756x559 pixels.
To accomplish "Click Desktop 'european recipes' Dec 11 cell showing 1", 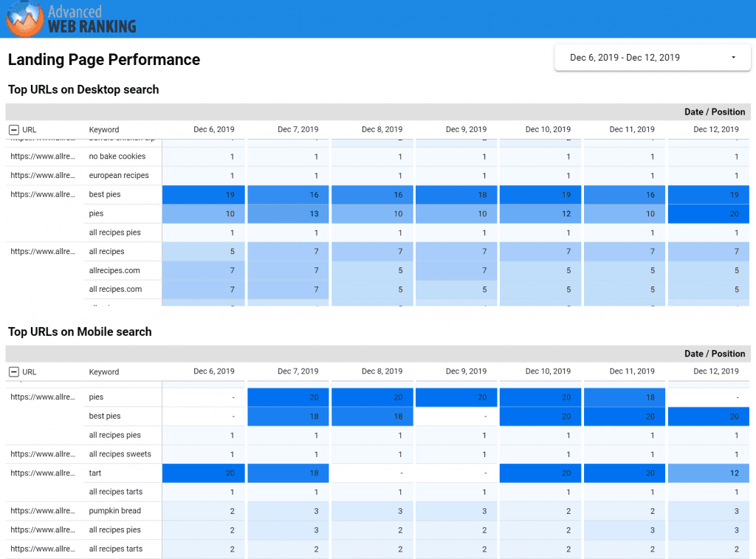I will pos(624,176).
